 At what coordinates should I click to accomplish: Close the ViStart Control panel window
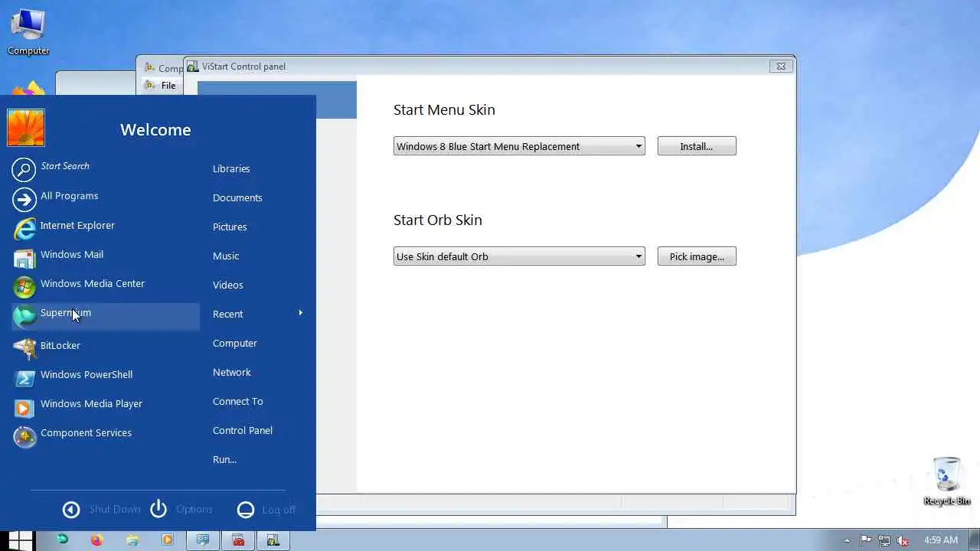[x=780, y=67]
